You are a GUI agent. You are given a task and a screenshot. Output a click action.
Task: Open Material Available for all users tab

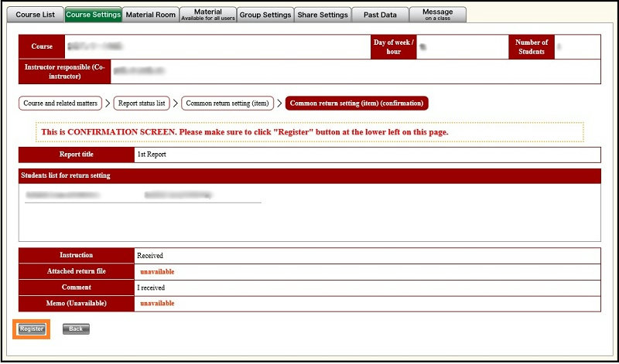pos(207,15)
